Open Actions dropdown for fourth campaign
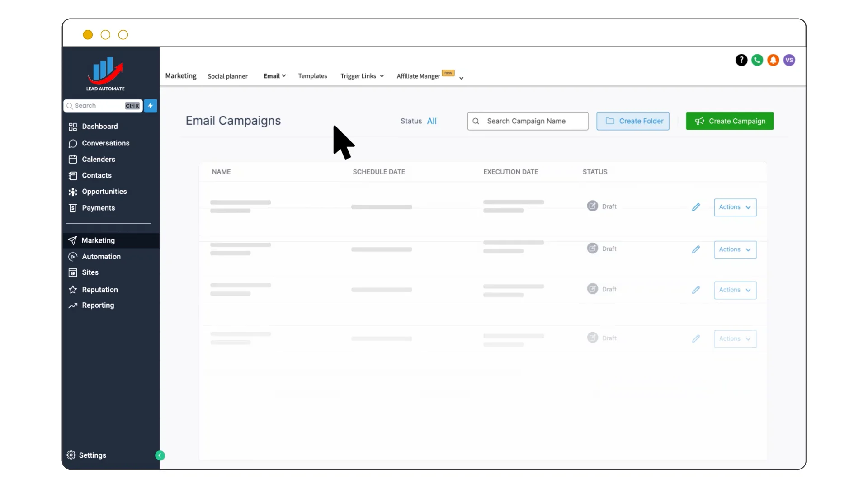The height and width of the screenshot is (488, 868). [x=735, y=339]
